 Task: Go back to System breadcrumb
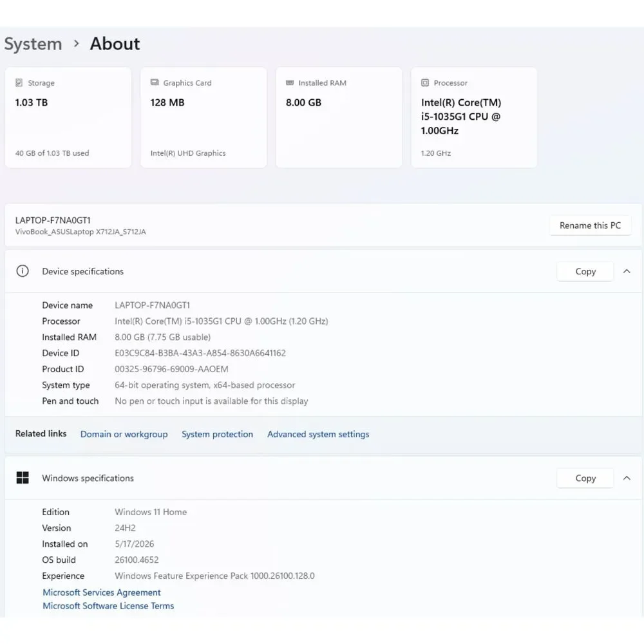tap(33, 44)
